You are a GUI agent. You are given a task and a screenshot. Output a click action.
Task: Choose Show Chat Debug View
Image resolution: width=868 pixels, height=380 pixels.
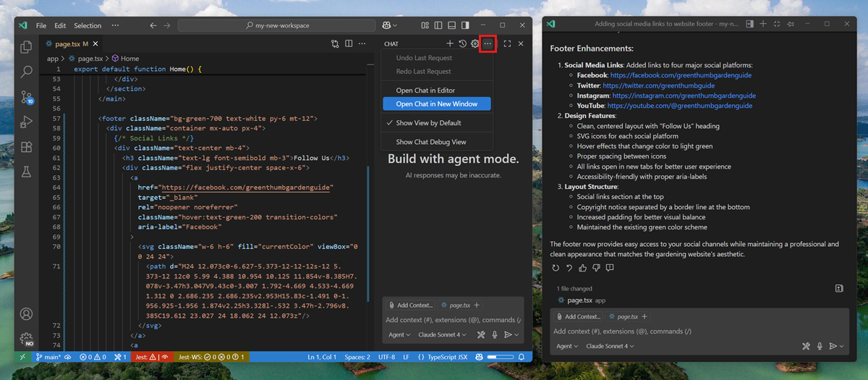436,142
